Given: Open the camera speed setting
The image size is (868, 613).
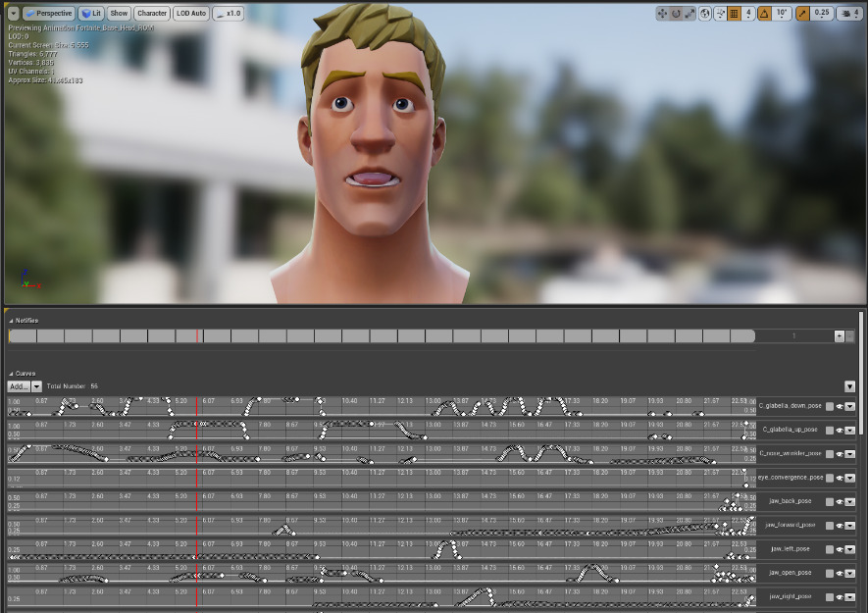Looking at the screenshot, I should tap(844, 12).
